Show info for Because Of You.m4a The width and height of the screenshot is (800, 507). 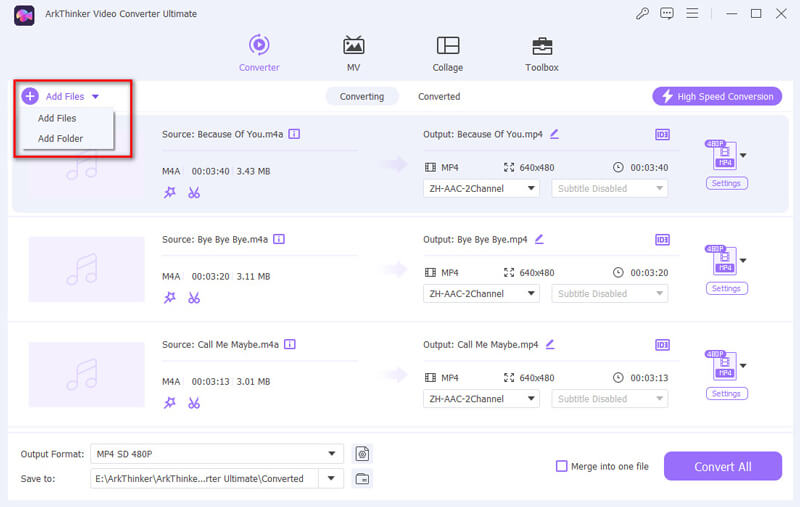click(294, 134)
